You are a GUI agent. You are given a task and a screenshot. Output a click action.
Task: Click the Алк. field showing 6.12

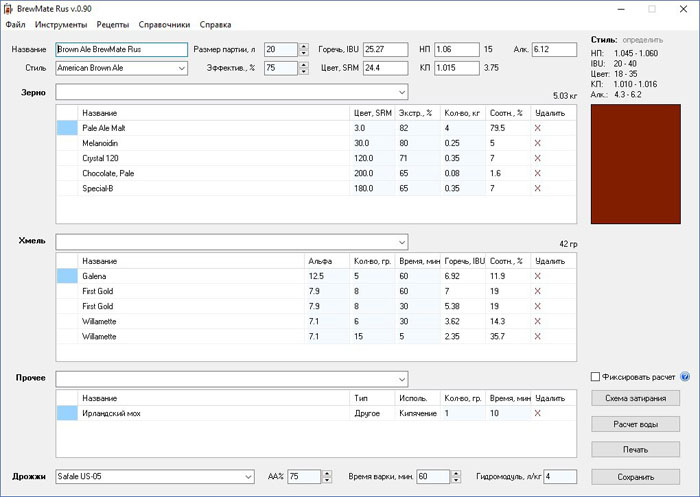coord(554,50)
